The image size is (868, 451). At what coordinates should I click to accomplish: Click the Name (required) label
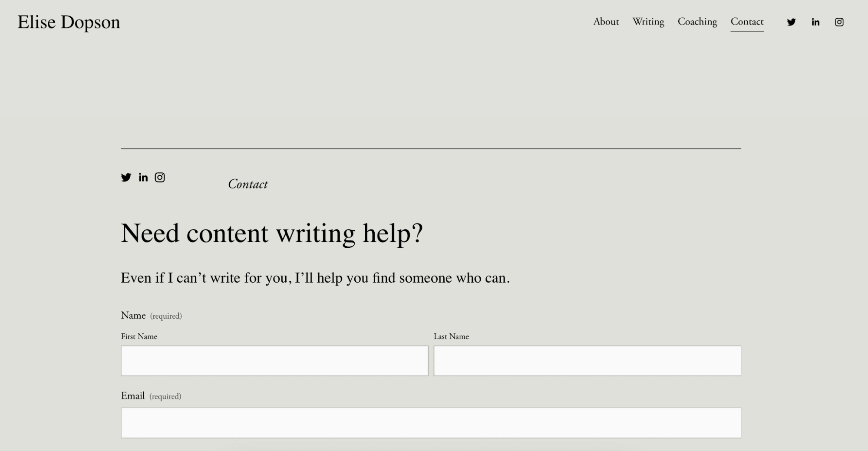(151, 316)
